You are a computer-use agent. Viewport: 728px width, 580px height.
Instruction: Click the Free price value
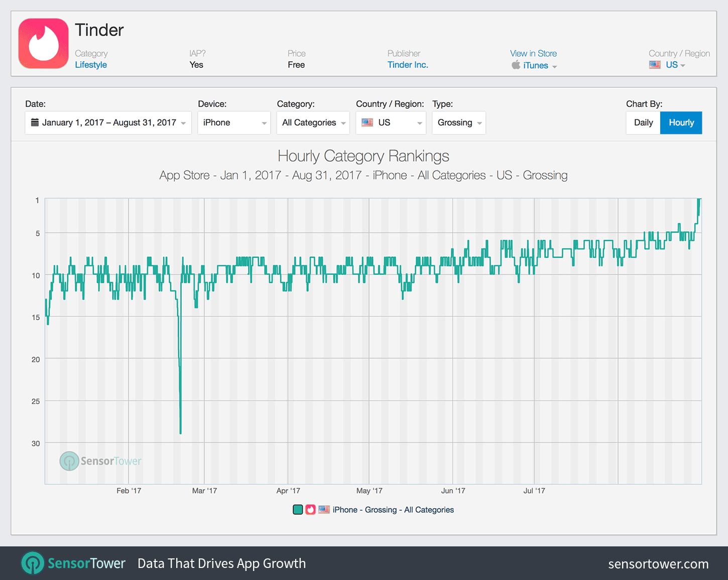(296, 65)
